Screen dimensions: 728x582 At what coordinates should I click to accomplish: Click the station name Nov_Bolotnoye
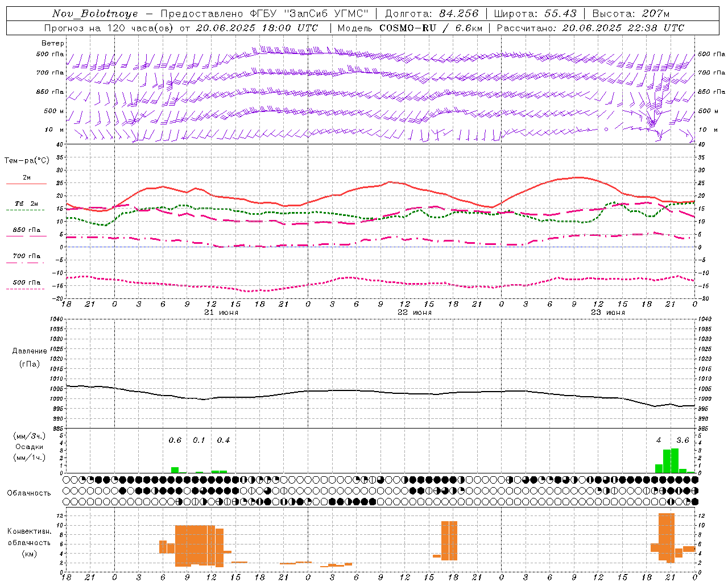[95, 14]
